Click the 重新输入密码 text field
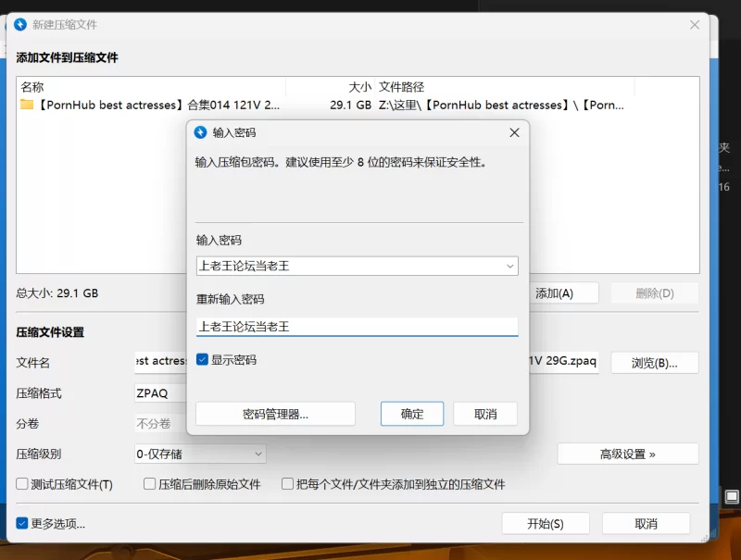 tap(358, 327)
